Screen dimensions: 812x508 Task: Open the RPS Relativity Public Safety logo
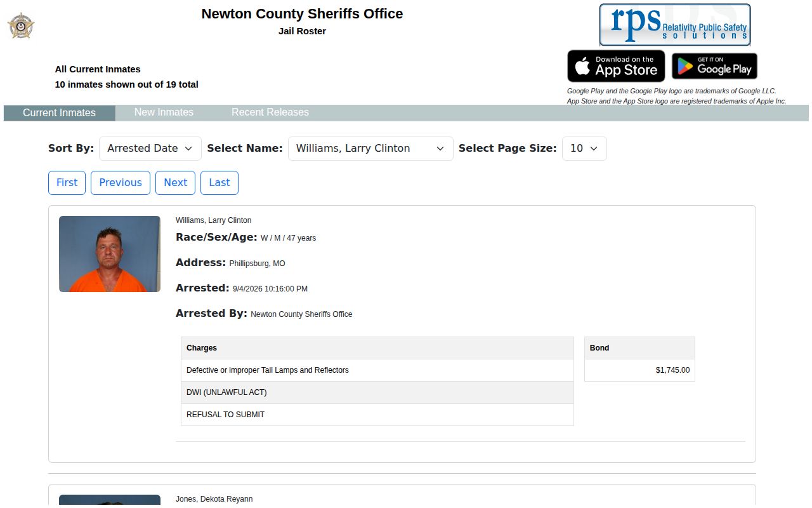(x=675, y=25)
